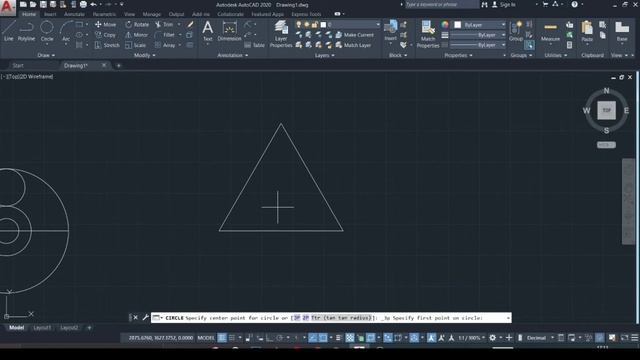640x360 pixels.
Task: Click the Trim command
Action: tap(164, 24)
